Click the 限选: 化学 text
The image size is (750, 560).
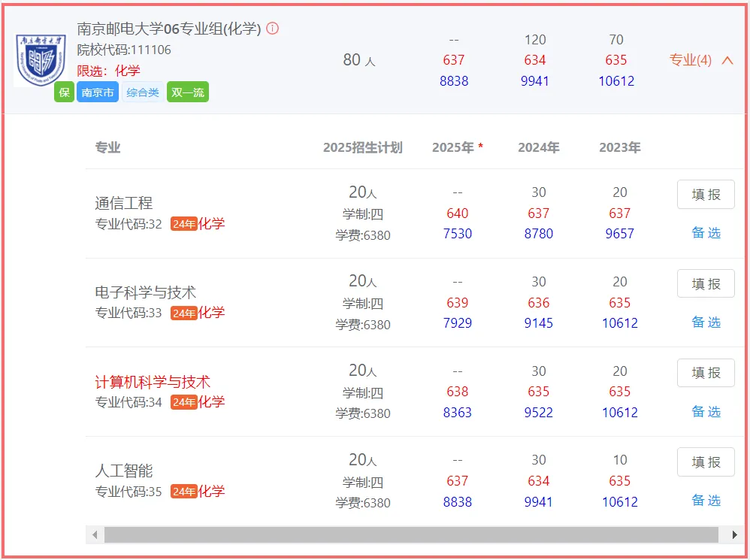click(x=108, y=71)
